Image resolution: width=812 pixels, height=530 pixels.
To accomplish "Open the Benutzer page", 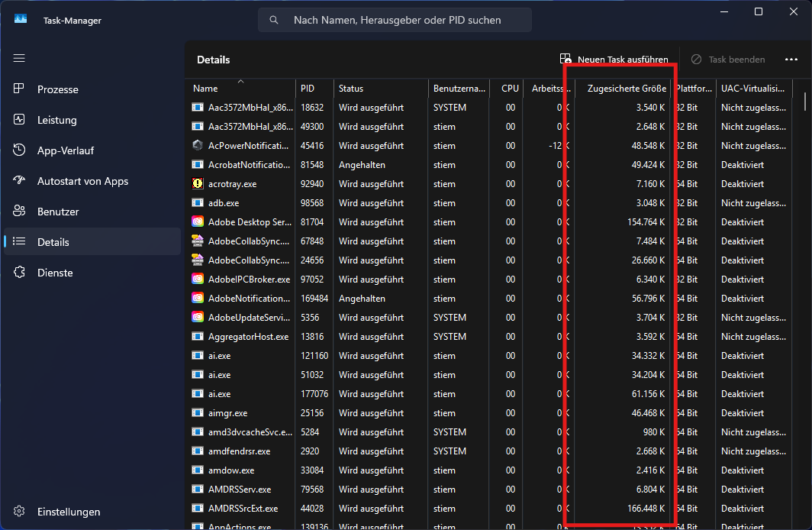I will pos(92,212).
